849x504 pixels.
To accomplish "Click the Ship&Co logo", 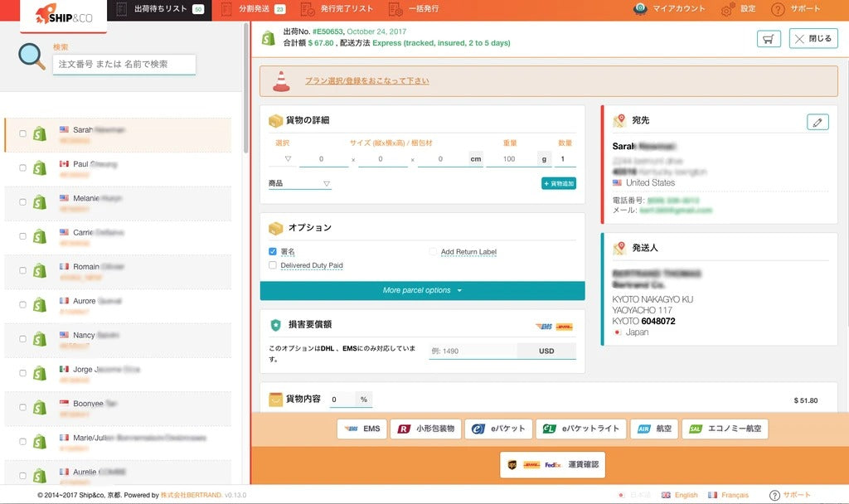I will pos(65,17).
